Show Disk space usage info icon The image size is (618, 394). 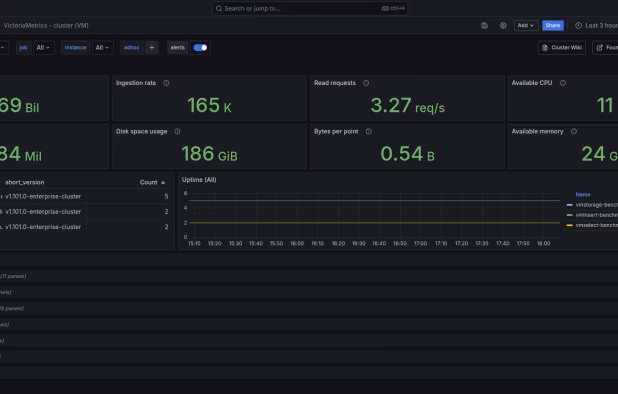pyautogui.click(x=177, y=132)
